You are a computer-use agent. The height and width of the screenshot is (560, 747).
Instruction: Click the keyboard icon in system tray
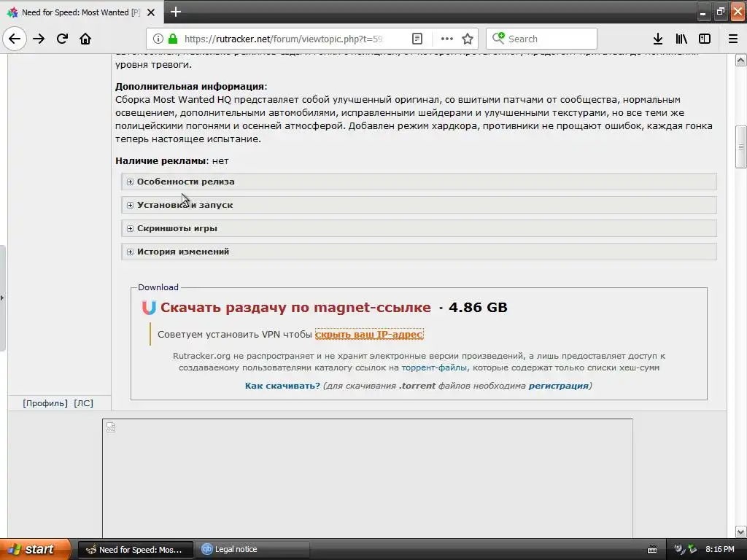coord(652,550)
